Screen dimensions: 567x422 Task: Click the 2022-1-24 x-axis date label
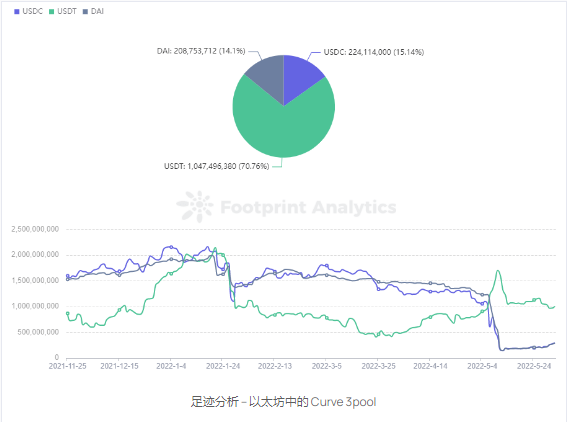click(x=223, y=366)
